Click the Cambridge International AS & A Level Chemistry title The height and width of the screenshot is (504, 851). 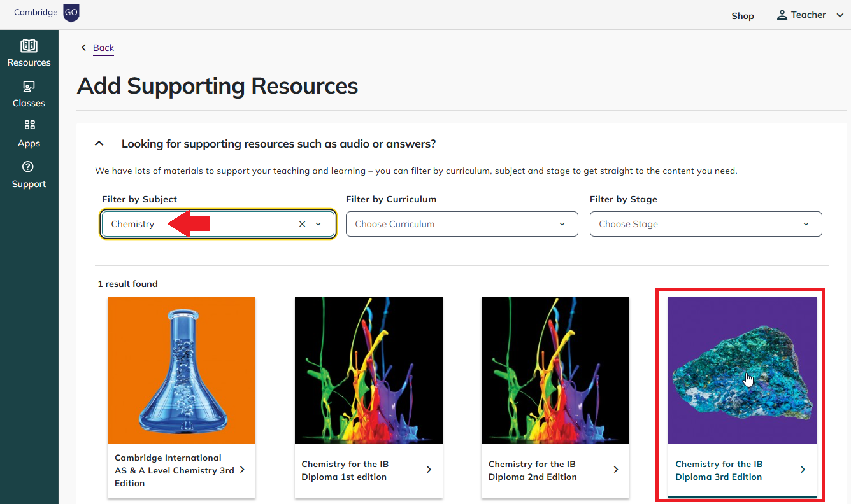click(175, 470)
